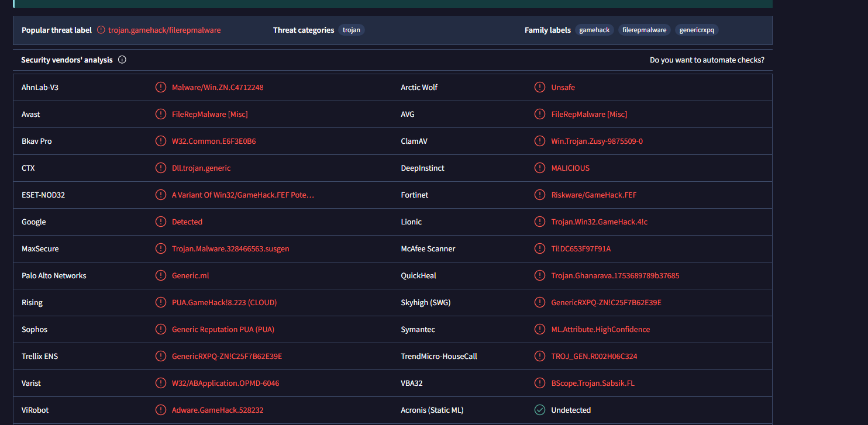The width and height of the screenshot is (868, 425).
Task: Click the warning icon in Skyhigh (SWG) row
Action: [x=540, y=302]
